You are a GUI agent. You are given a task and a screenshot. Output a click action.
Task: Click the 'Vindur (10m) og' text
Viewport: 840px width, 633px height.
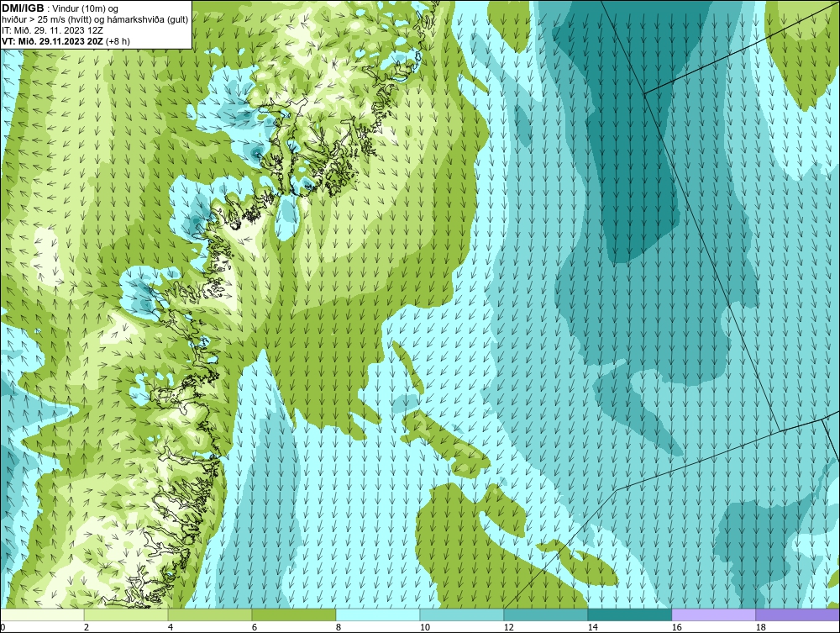coord(87,8)
